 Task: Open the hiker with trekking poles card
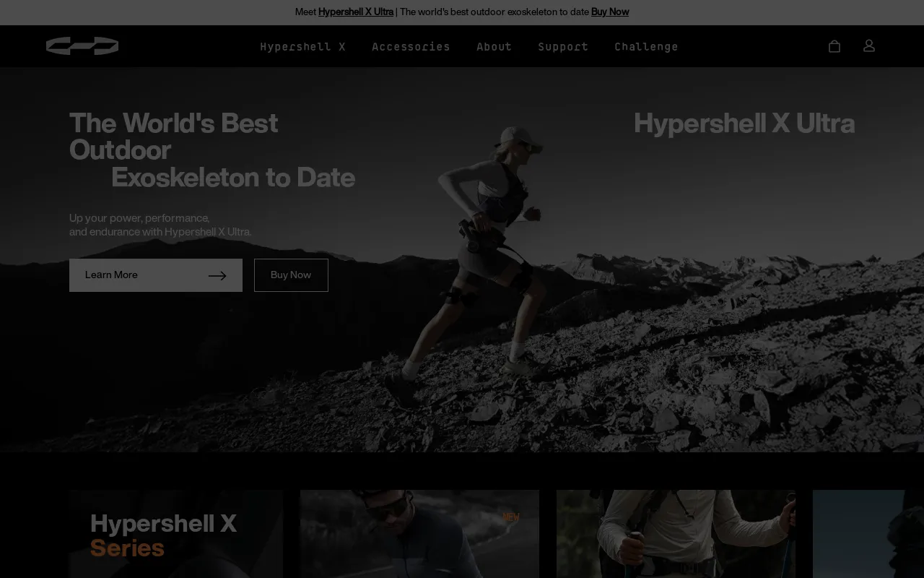676,535
